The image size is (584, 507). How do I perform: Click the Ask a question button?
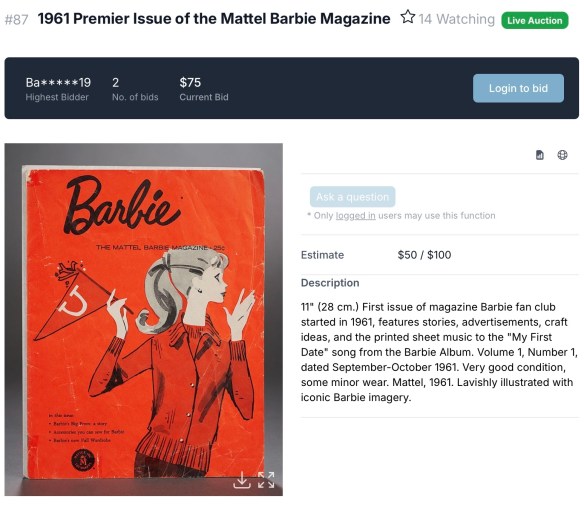click(x=352, y=197)
